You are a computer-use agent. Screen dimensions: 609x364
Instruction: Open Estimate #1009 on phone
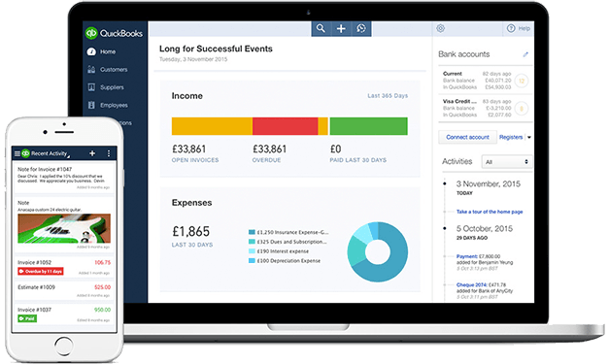click(64, 291)
